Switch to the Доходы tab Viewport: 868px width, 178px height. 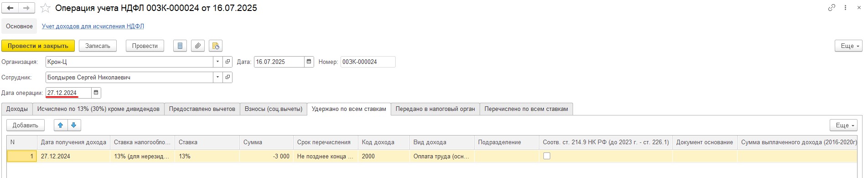(17, 109)
